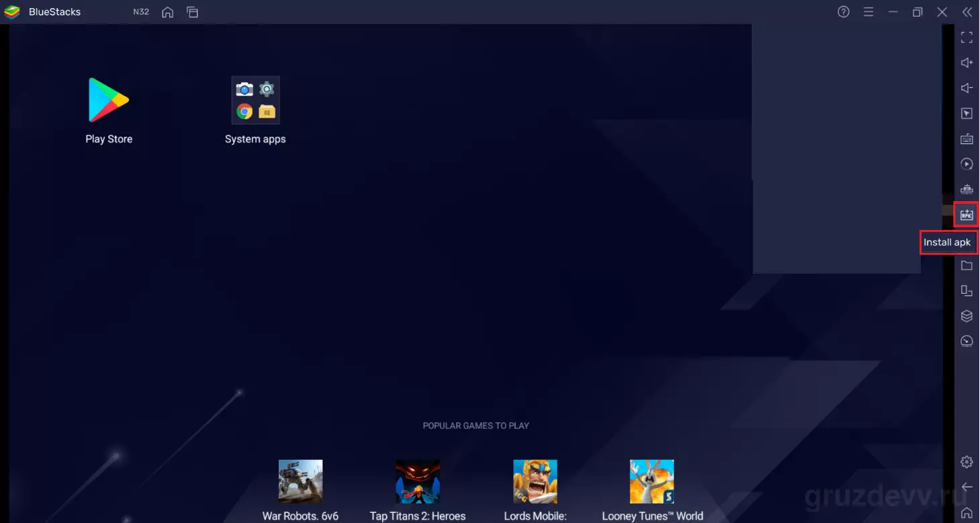Increase the volume

[x=967, y=63]
